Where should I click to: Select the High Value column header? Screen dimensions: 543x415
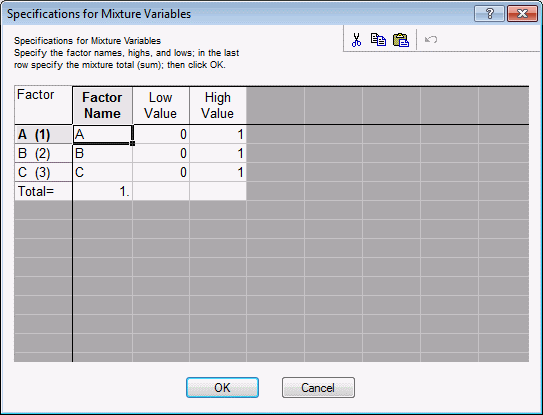[218, 105]
